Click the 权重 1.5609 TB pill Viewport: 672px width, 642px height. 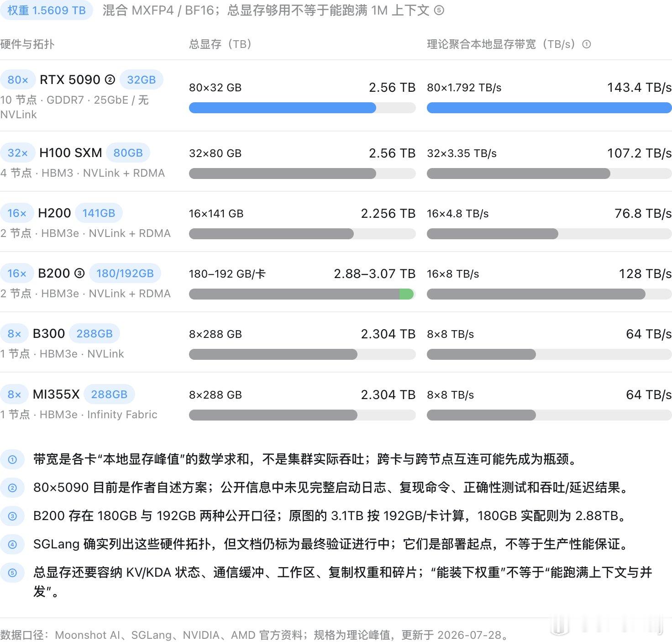tap(47, 10)
